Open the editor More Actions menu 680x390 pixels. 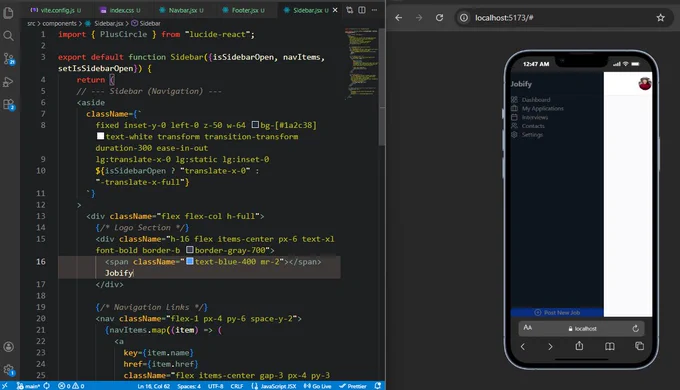pyautogui.click(x=374, y=10)
